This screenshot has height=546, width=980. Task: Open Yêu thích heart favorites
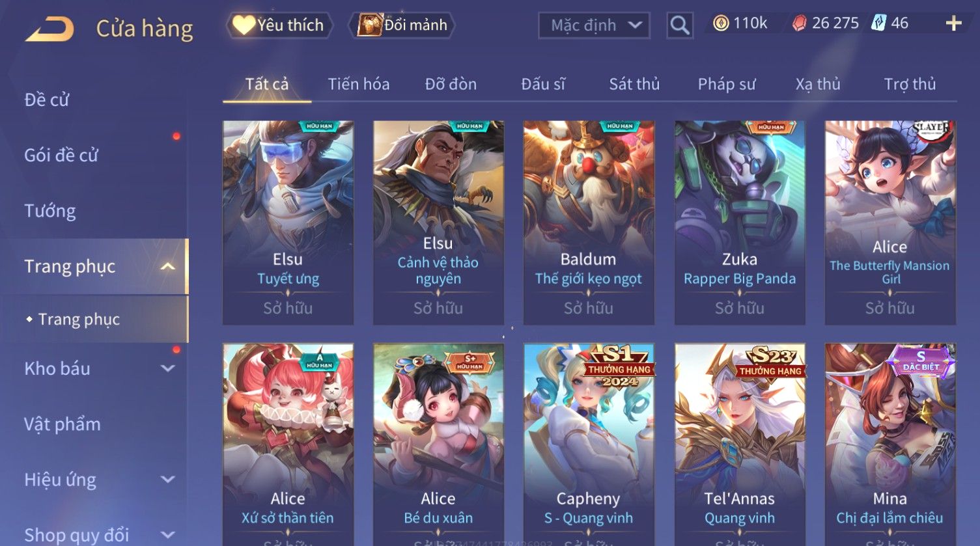279,25
